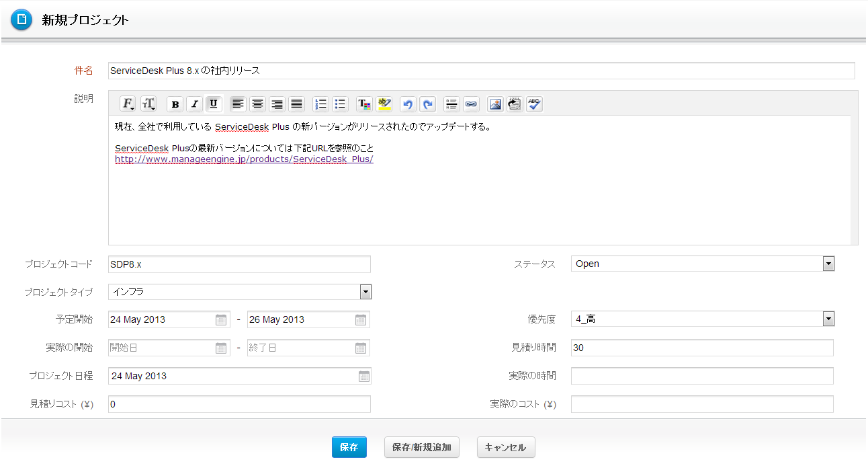Insert a bulleted list
This screenshot has height=468, width=868.
pos(341,104)
